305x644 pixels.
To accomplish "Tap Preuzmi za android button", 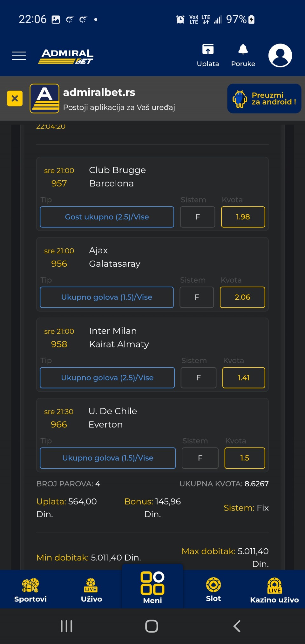I will click(264, 99).
